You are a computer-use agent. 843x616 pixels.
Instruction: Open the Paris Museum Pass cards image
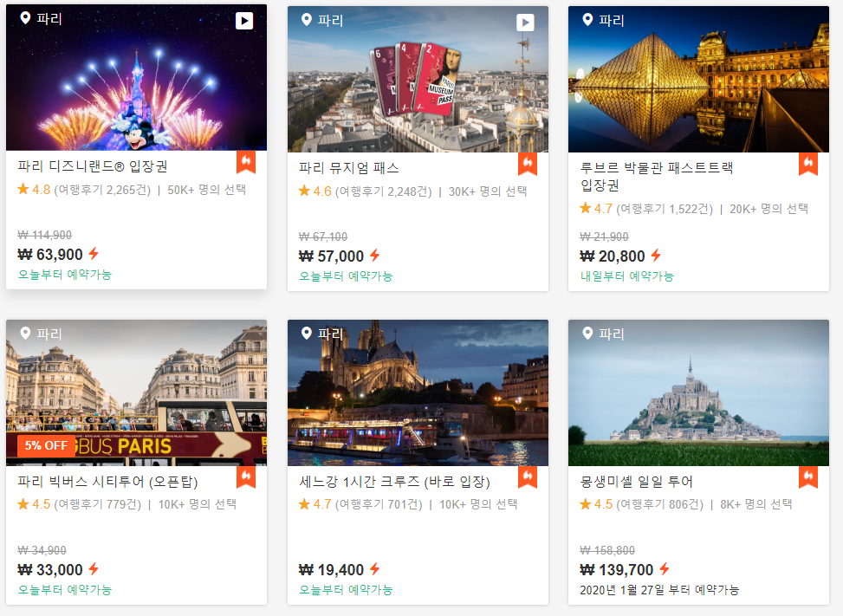[418, 79]
